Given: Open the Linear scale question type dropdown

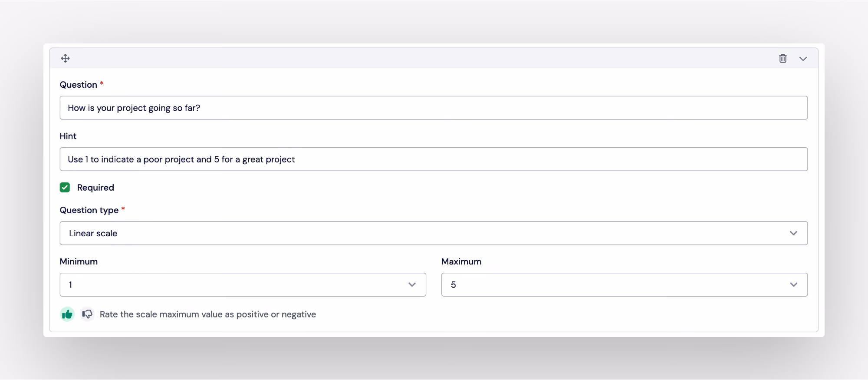Looking at the screenshot, I should coord(434,233).
